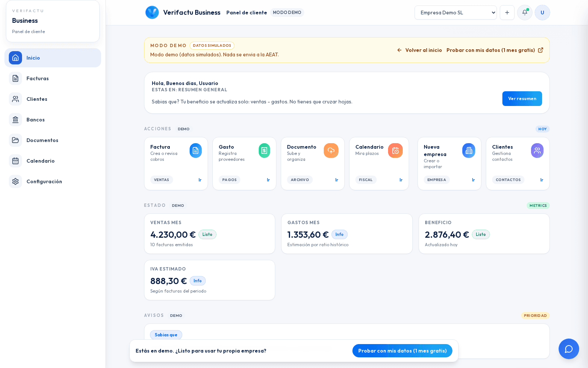Click the Calendario clock icon
Screen dimensions: 588x368
395,151
